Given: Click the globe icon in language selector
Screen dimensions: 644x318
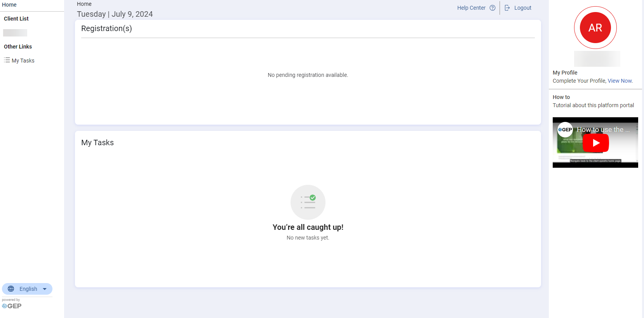Looking at the screenshot, I should pyautogui.click(x=11, y=289).
